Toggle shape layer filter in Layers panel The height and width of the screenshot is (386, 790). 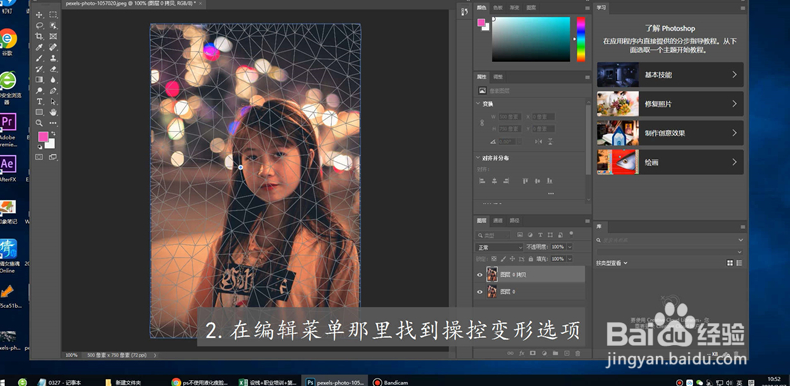(x=550, y=235)
